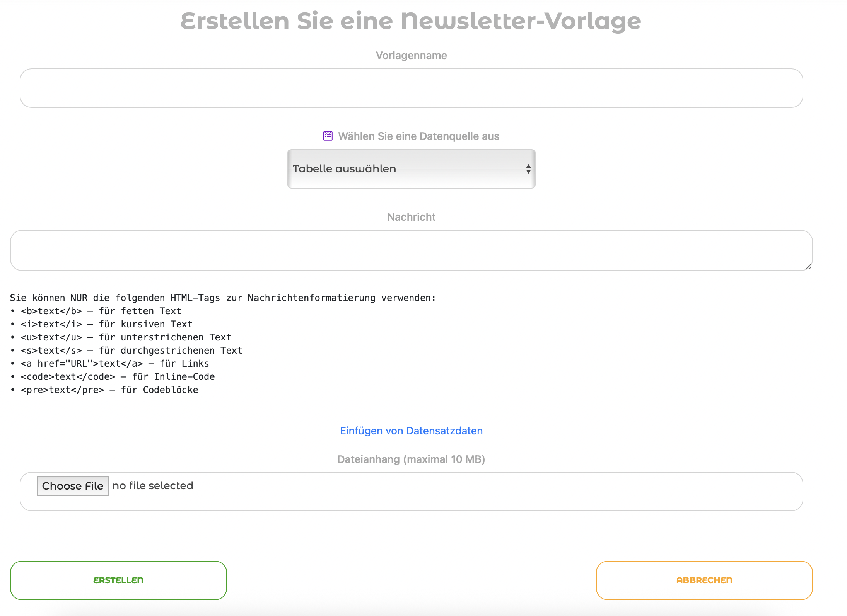This screenshot has width=847, height=616.
Task: Click the Nachricht text area
Action: pyautogui.click(x=411, y=250)
